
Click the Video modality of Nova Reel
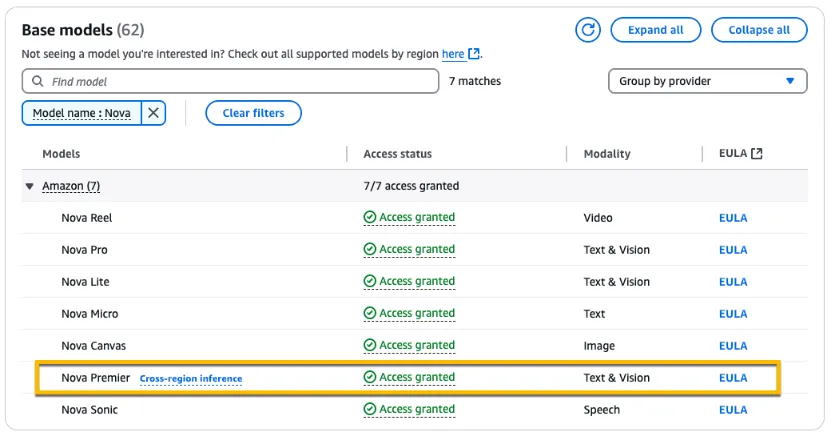point(598,218)
